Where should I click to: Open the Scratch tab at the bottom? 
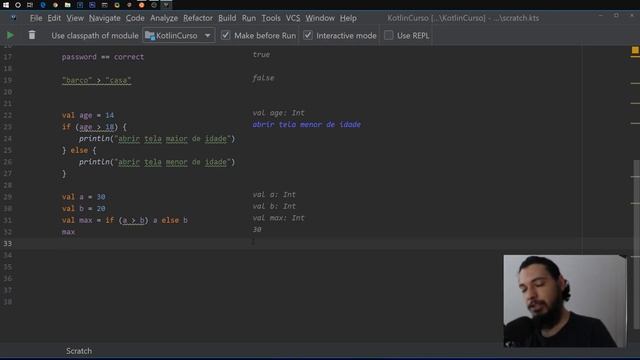(x=79, y=351)
